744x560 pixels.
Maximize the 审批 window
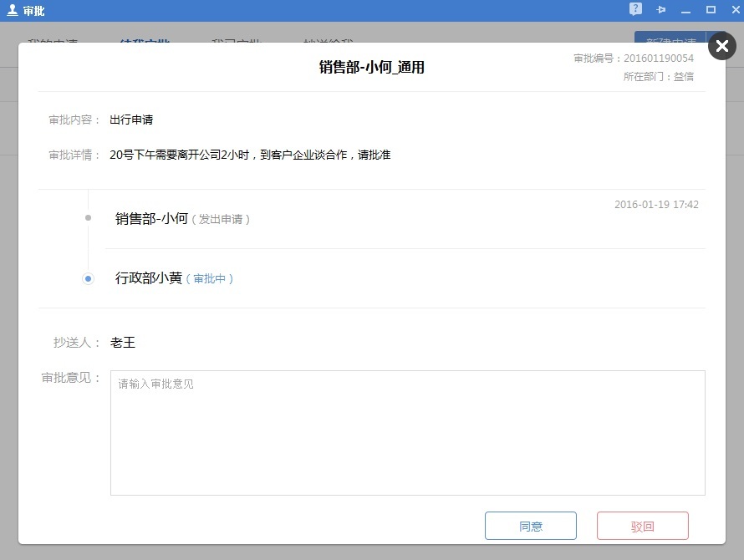point(711,10)
